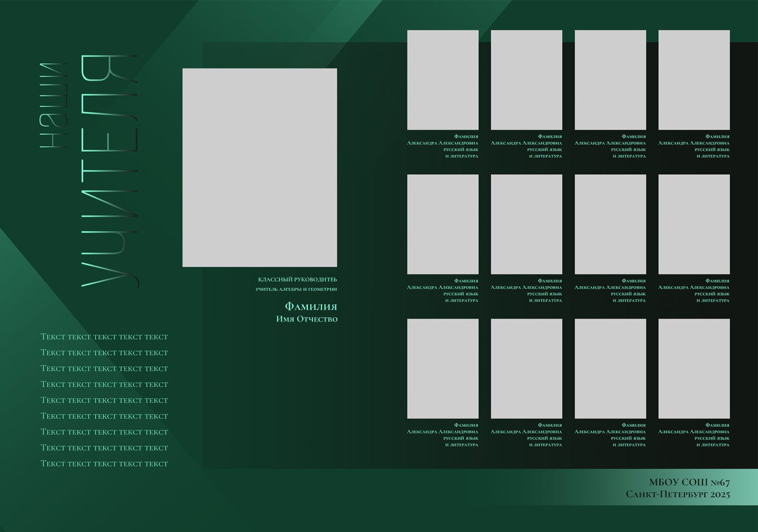
Task: Click the last photo placeholder in the top row
Action: (x=694, y=80)
